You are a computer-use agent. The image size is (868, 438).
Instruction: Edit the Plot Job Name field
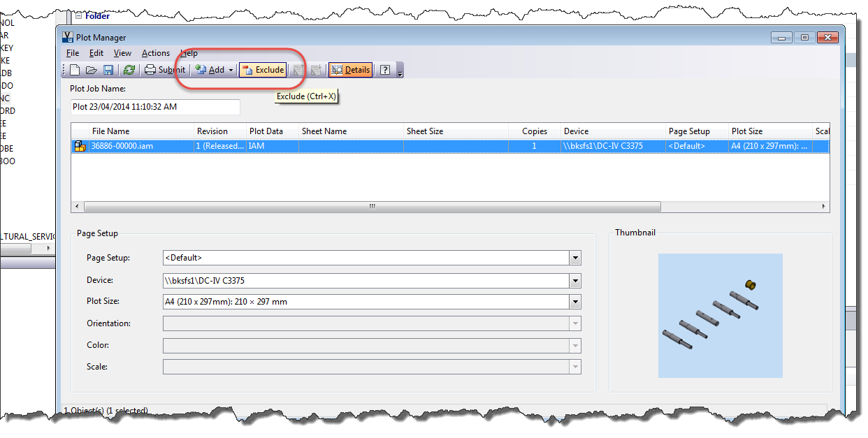(x=154, y=107)
